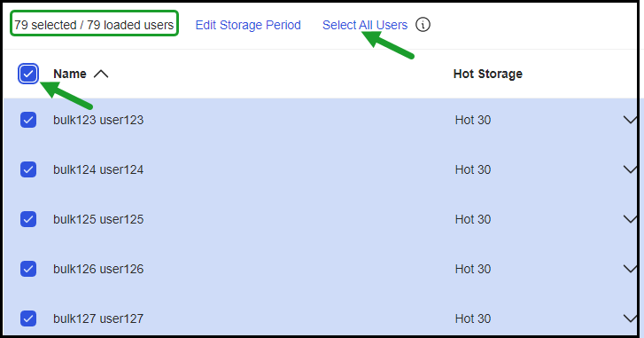
Task: Click the Select All Users link
Action: 365,25
